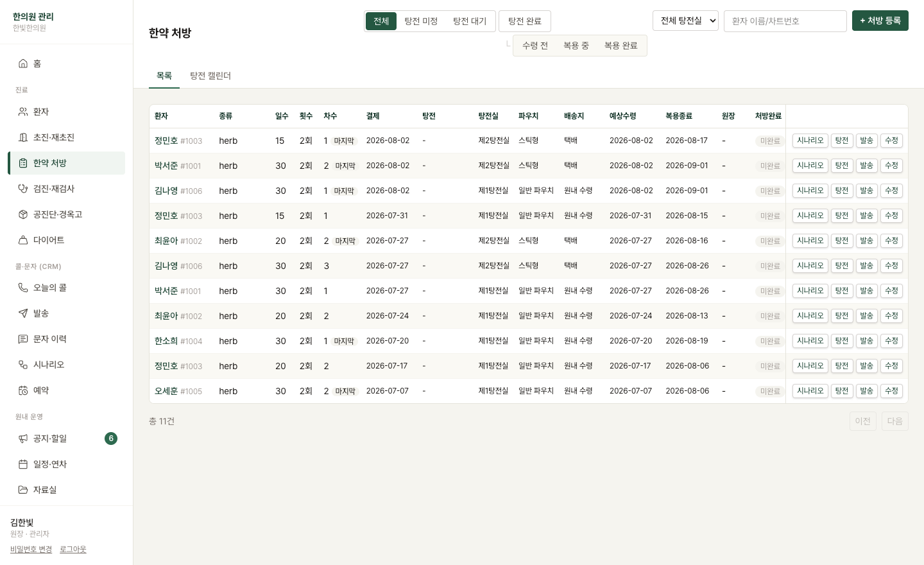Click the 검진·재검사 stethoscope icon

[23, 189]
